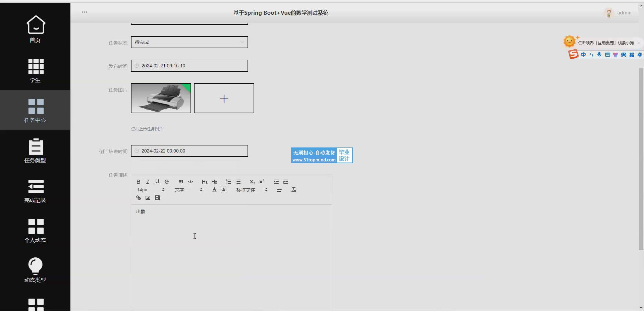
Task: Open the text color picker
Action: [214, 190]
